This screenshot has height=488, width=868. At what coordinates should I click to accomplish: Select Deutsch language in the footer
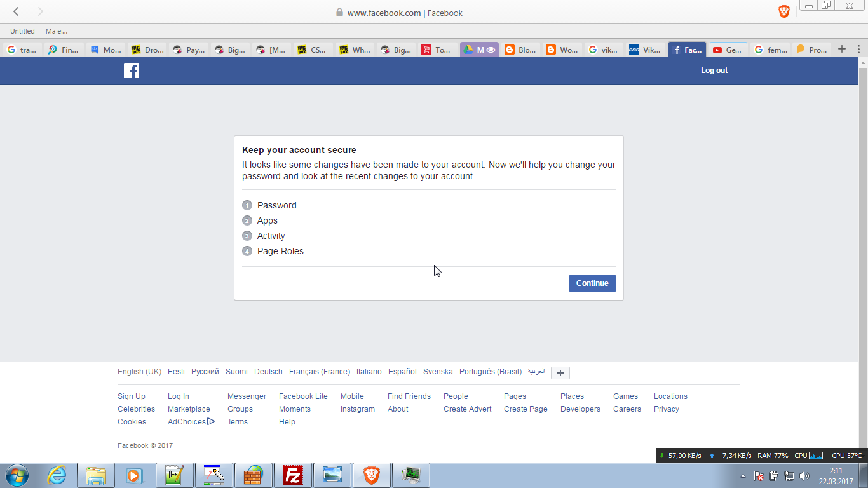(268, 372)
